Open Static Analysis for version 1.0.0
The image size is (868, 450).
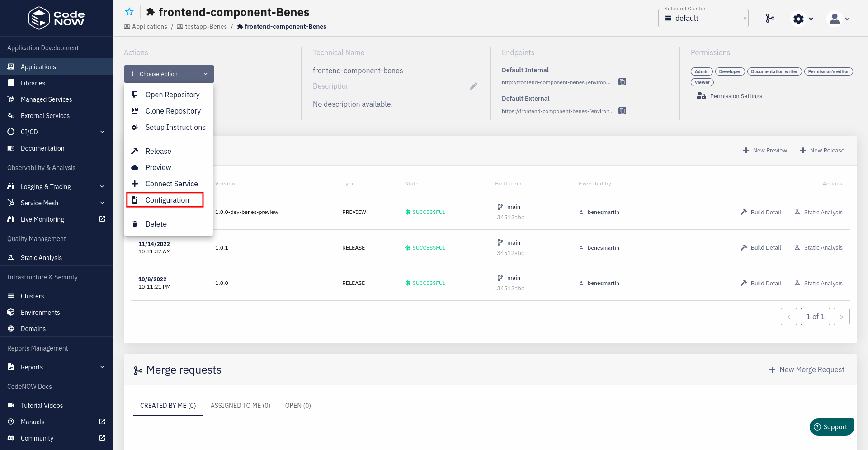pos(818,283)
